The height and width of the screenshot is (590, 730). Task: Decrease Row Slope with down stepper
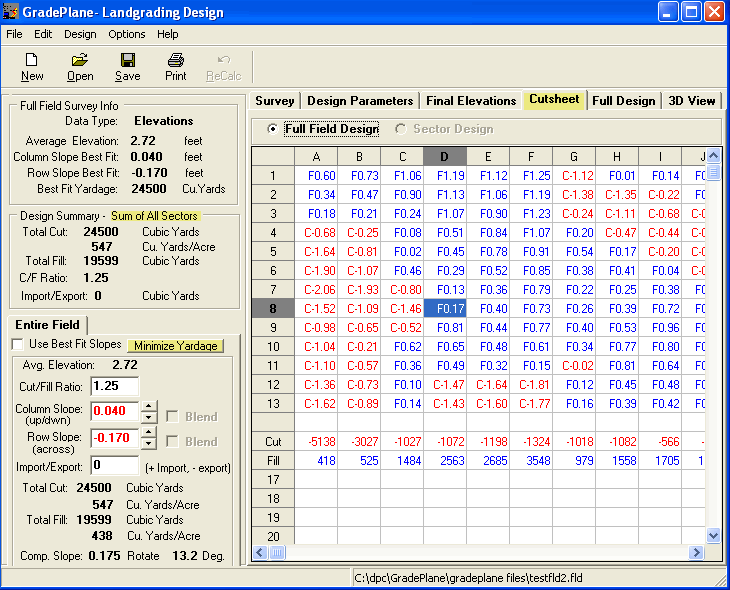(x=149, y=444)
